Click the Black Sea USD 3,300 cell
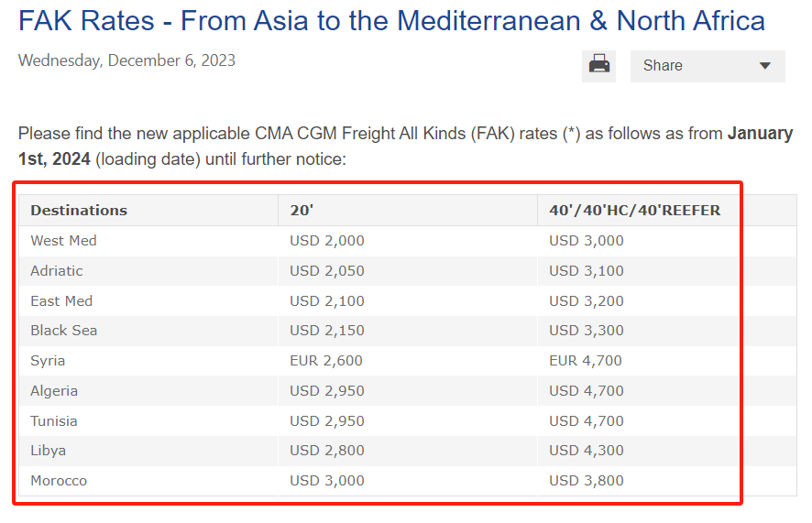Screen dimensions: 812x523 586,331
